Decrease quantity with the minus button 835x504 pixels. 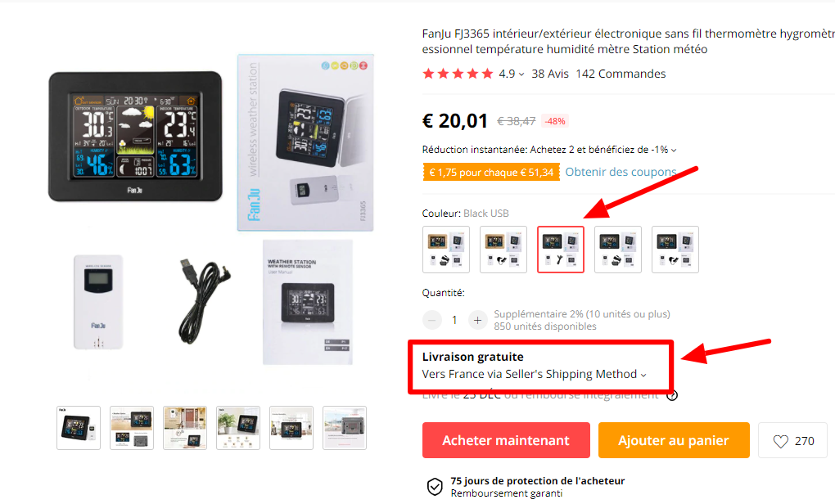coord(432,320)
